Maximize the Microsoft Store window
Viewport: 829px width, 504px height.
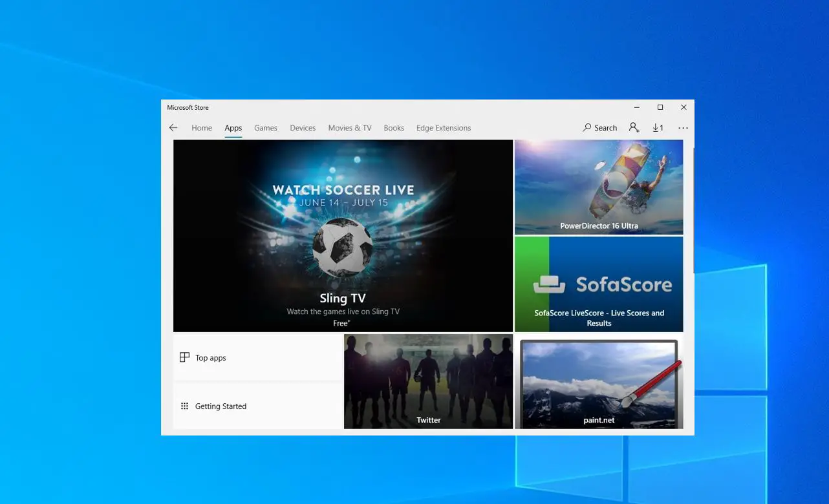click(660, 107)
